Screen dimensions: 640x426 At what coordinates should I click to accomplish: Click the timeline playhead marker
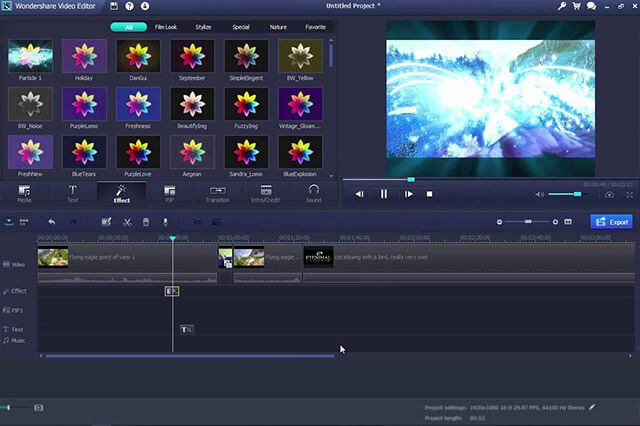[173, 238]
